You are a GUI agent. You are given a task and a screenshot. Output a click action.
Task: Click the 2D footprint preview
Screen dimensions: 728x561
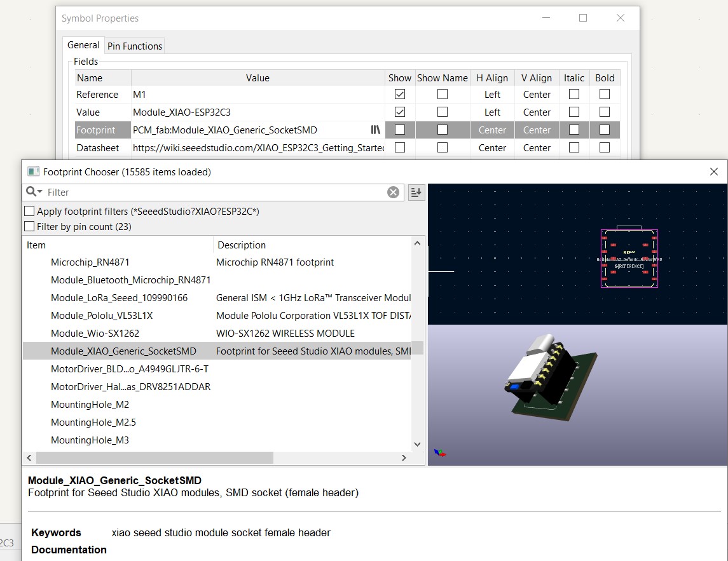(x=577, y=254)
